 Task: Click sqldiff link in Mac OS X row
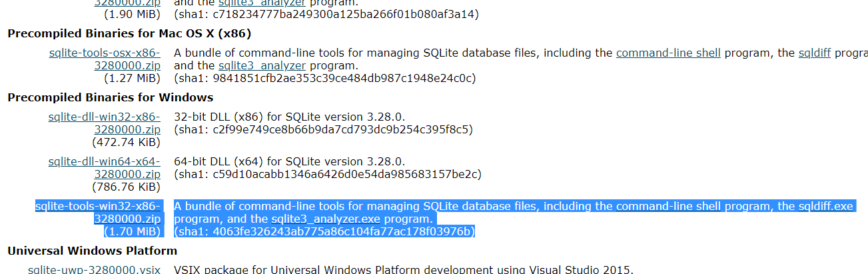[x=814, y=53]
